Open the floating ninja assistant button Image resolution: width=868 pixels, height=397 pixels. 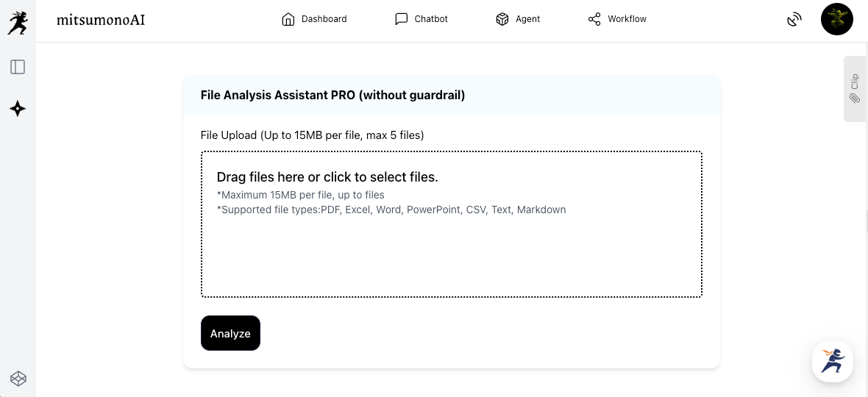coord(832,362)
